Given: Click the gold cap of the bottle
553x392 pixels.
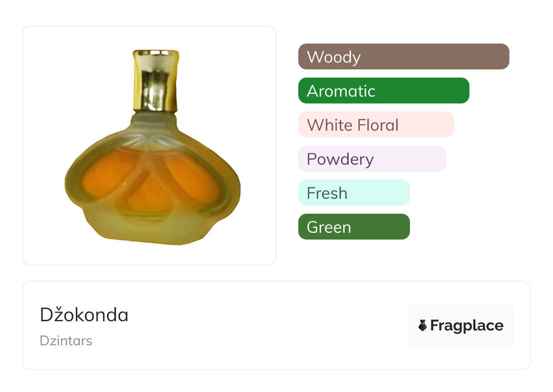Looking at the screenshot, I should coord(155,81).
